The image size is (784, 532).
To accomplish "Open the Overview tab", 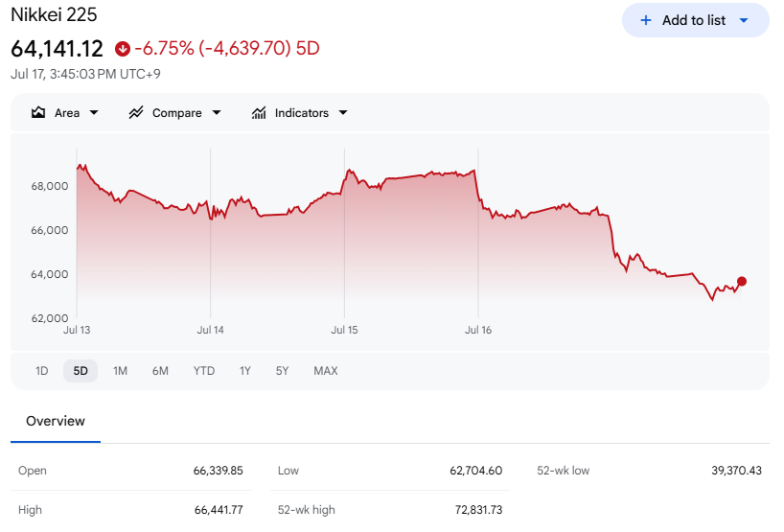I will pyautogui.click(x=56, y=422).
